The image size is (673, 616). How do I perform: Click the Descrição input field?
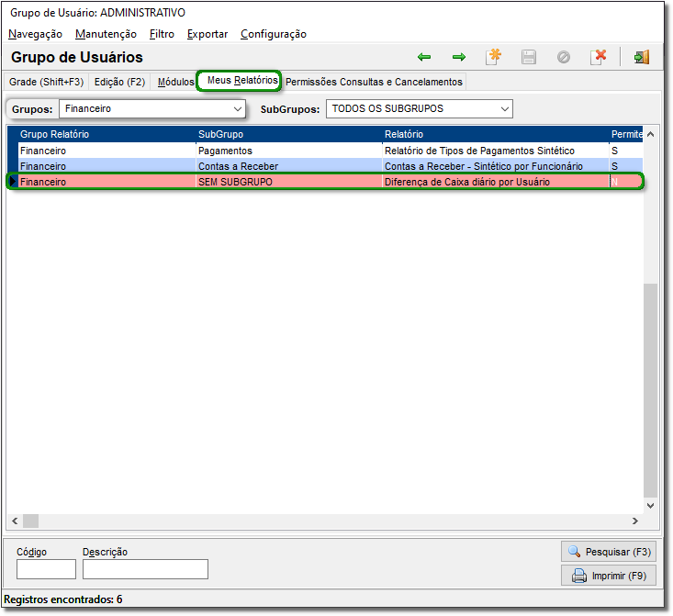(145, 569)
